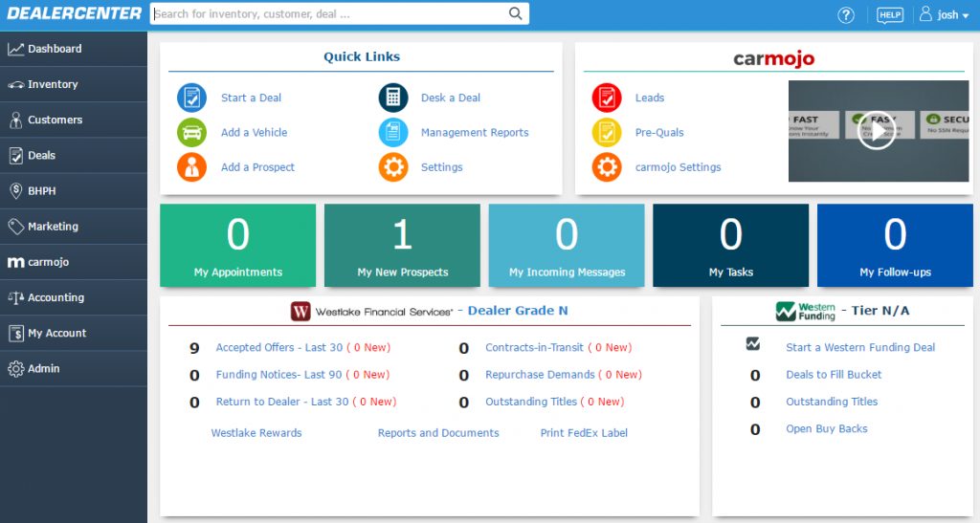This screenshot has width=980, height=523.
Task: Expand the josh user dropdown
Action: [x=952, y=15]
